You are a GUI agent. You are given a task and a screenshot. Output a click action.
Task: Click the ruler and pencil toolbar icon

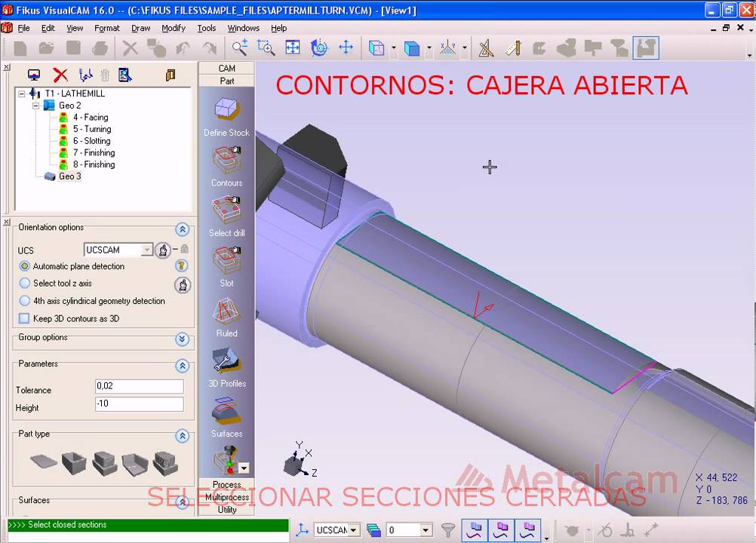[512, 48]
